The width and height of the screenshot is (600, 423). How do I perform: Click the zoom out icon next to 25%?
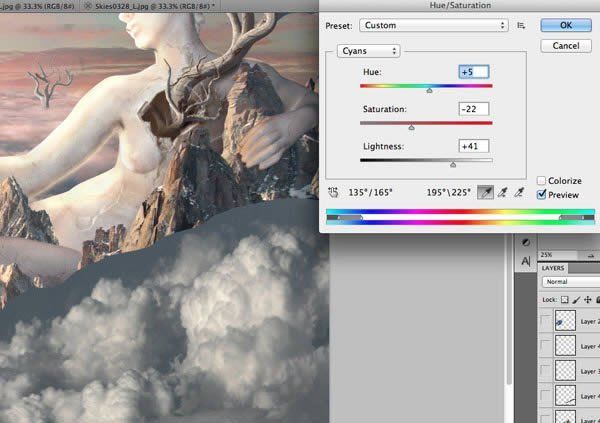591,255
